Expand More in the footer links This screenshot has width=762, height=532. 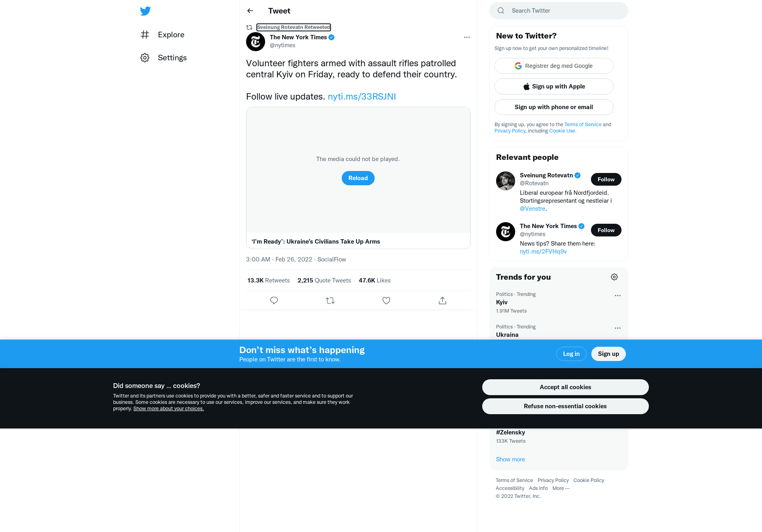click(561, 488)
